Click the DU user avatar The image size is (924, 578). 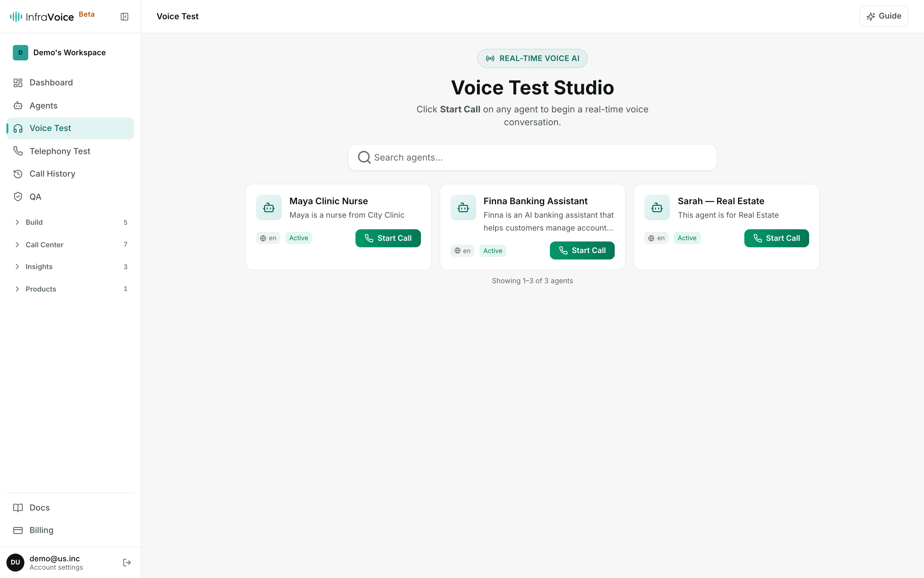point(15,562)
